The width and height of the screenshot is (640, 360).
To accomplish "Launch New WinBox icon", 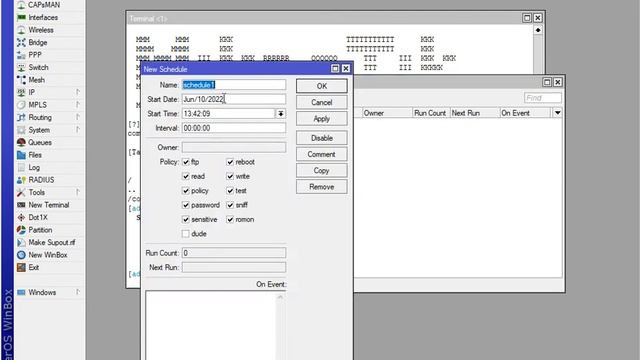I will pos(21,255).
